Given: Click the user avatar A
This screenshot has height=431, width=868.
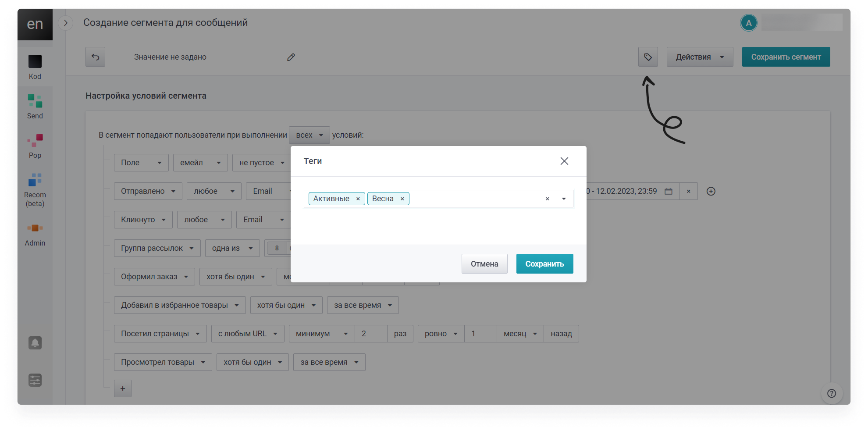Looking at the screenshot, I should pos(749,23).
